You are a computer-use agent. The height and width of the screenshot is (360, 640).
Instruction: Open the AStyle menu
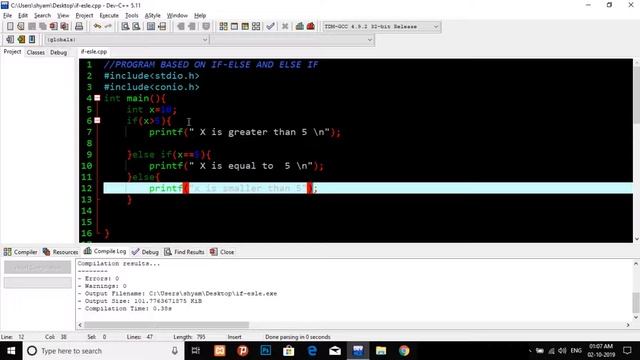pyautogui.click(x=153, y=16)
